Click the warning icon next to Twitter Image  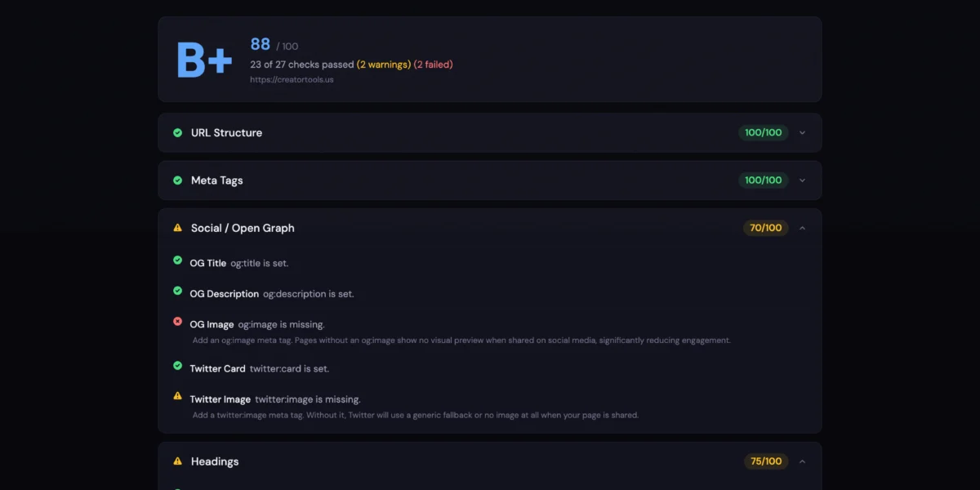click(x=177, y=396)
